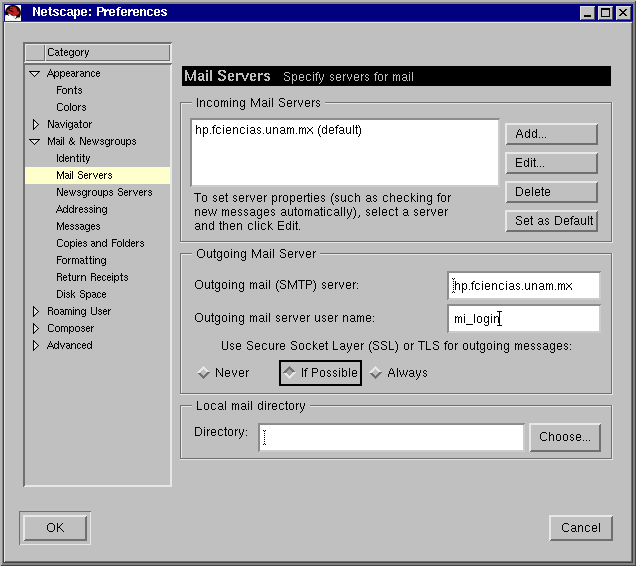Collapse the Mail & Newsgroups category
Screen dimensions: 636x566
[35, 141]
